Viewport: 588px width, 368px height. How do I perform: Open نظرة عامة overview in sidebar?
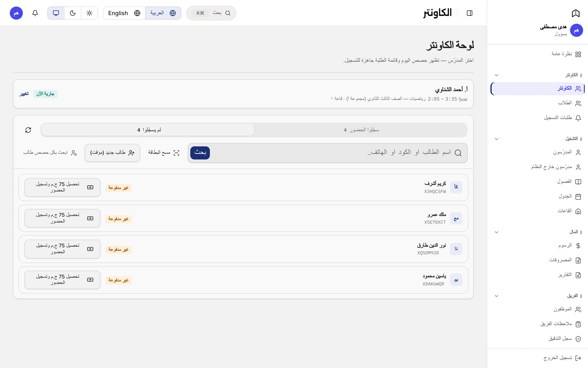(538, 54)
